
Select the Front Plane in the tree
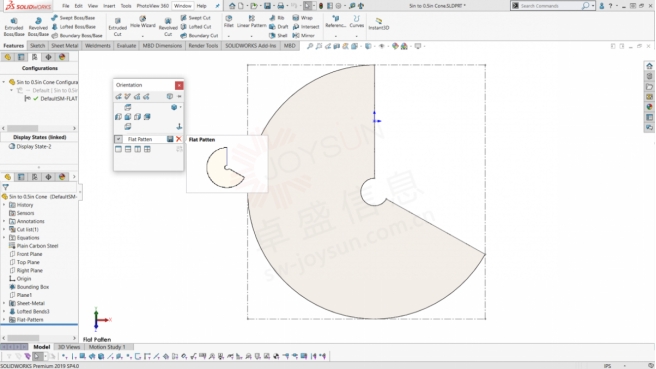(x=26, y=254)
